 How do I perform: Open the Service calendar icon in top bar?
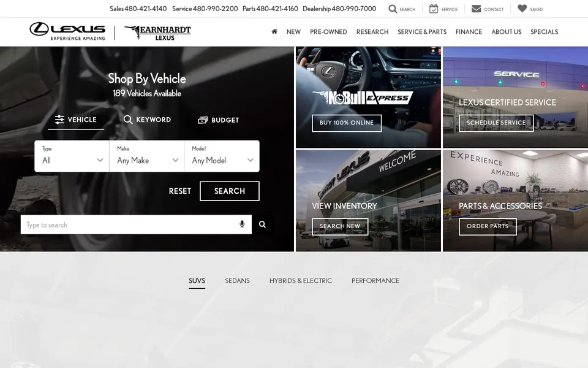coord(434,9)
